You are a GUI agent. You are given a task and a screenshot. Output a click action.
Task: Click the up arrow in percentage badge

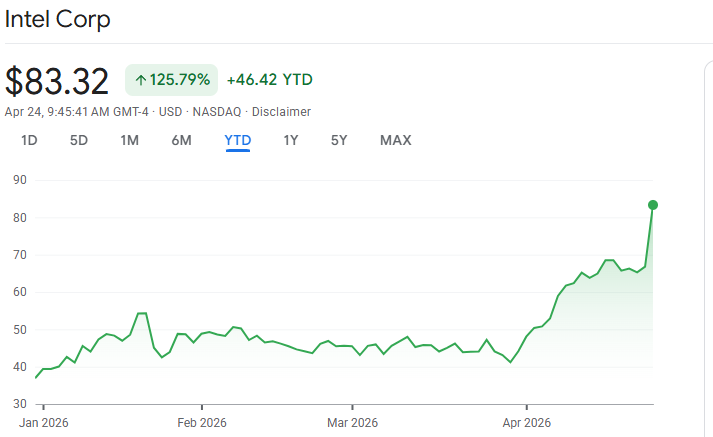(141, 80)
